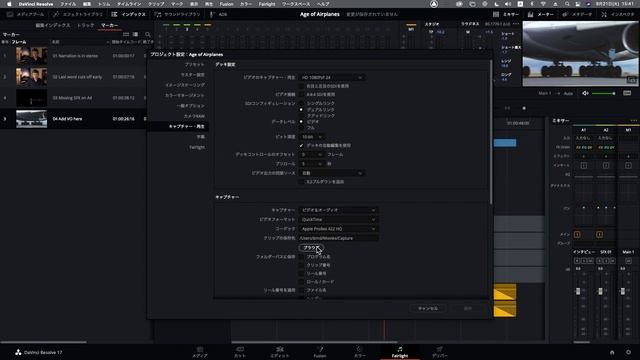
Task: Go to the Edit page
Action: 280,352
